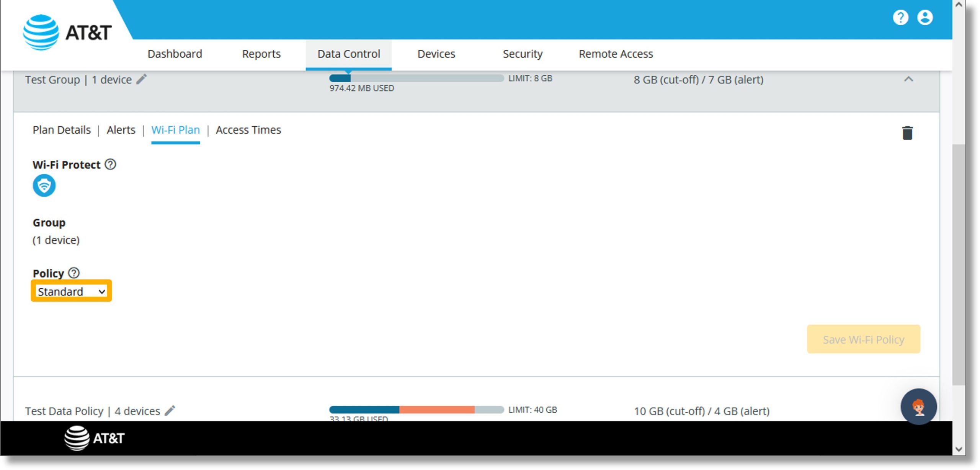Click the live chat avatar icon bottom right
This screenshot has height=470, width=980.
click(918, 407)
